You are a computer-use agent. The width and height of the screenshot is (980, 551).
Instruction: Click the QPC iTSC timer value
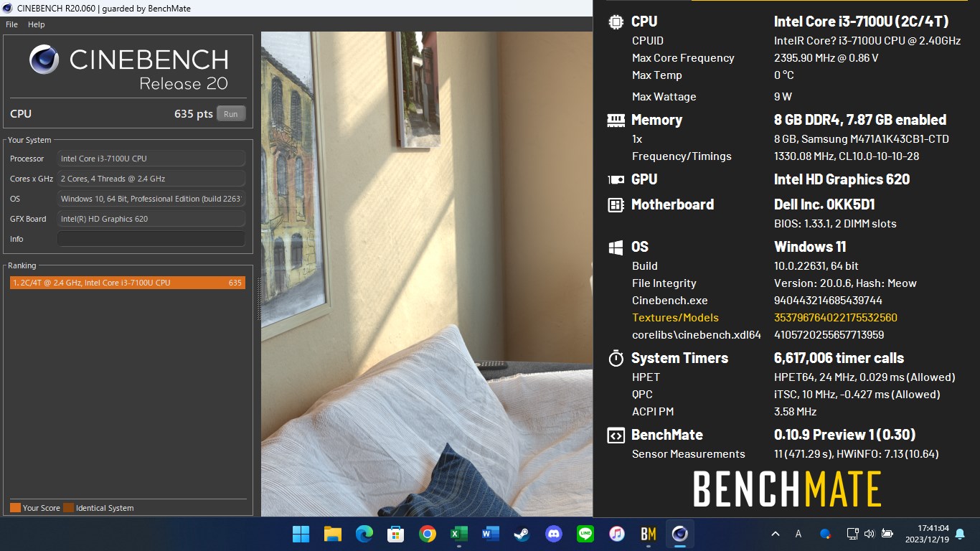coord(857,395)
